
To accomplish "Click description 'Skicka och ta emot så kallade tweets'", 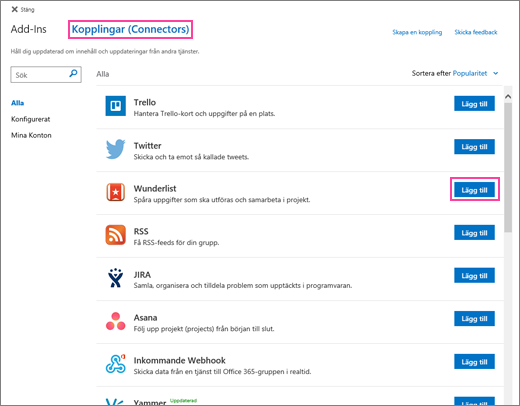I will tap(191, 157).
